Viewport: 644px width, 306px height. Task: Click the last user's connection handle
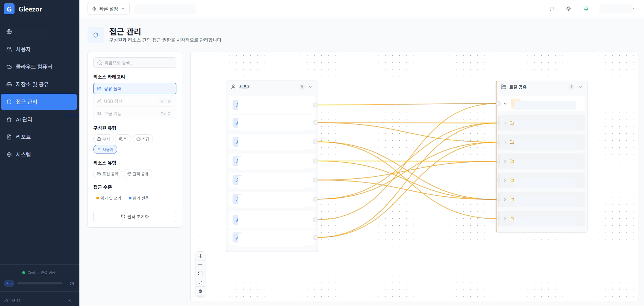315,238
